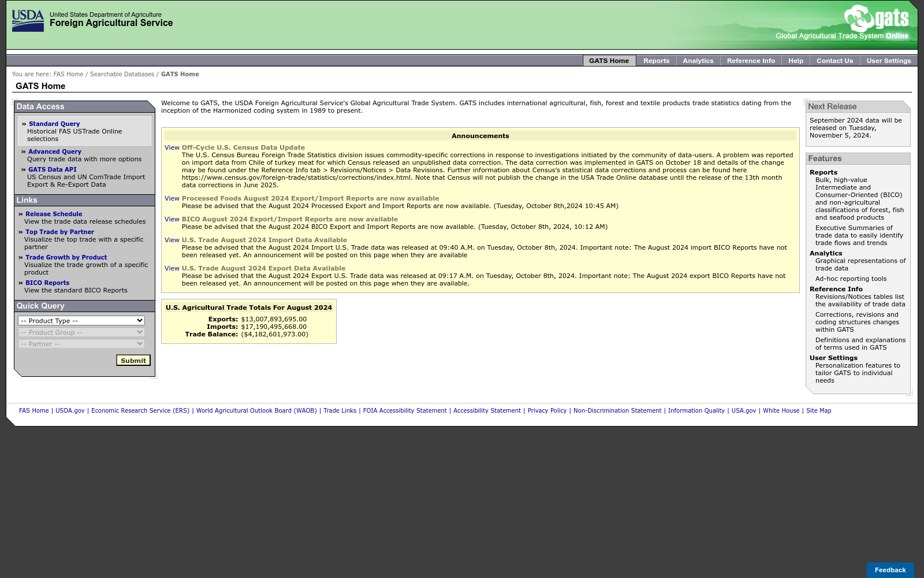Viewport: 924px width, 578px height.
Task: View the U.S. Trade August 2024 Import announcement
Action: [x=172, y=240]
